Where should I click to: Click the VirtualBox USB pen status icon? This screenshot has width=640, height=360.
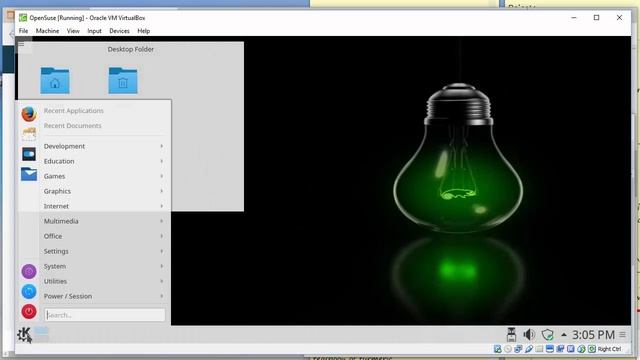(x=529, y=349)
